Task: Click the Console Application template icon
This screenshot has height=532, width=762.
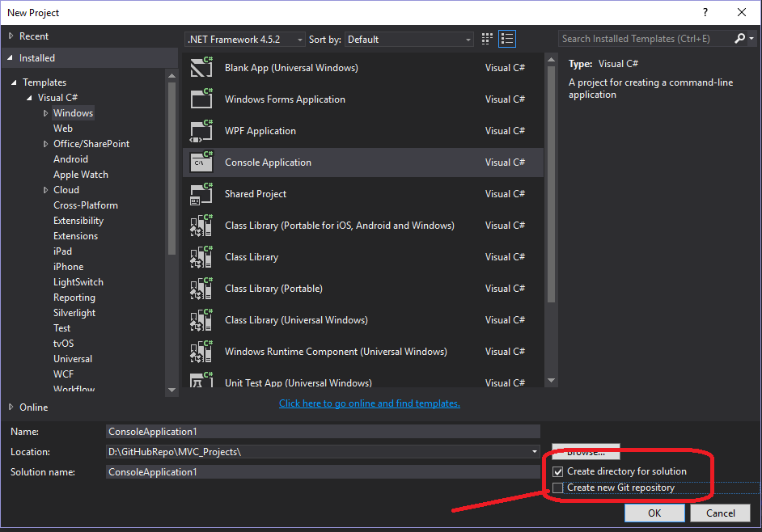Action: [x=201, y=163]
